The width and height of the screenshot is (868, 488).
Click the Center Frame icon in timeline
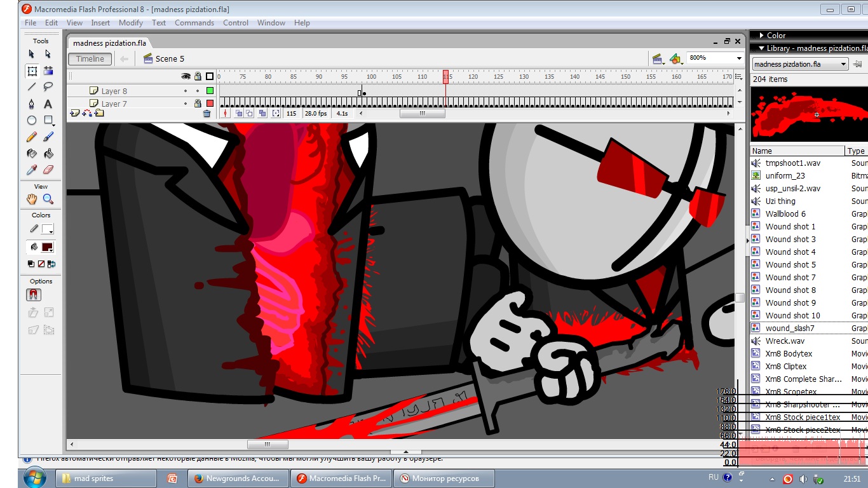point(224,113)
